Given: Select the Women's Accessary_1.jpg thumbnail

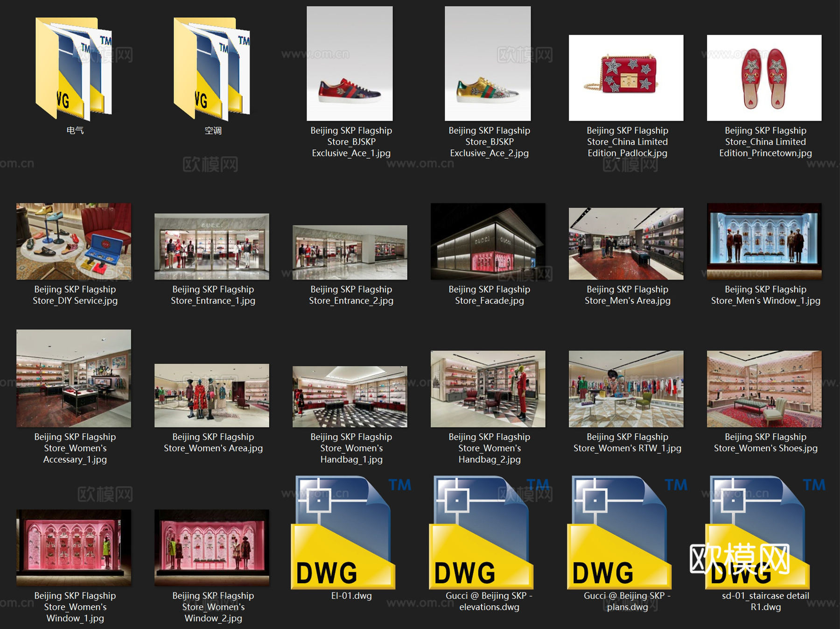Looking at the screenshot, I should [74, 378].
